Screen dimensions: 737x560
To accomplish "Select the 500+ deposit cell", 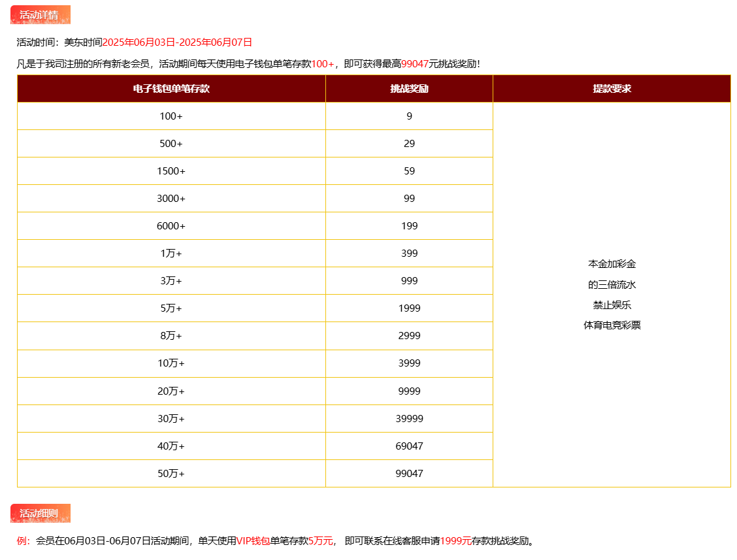I will [171, 143].
